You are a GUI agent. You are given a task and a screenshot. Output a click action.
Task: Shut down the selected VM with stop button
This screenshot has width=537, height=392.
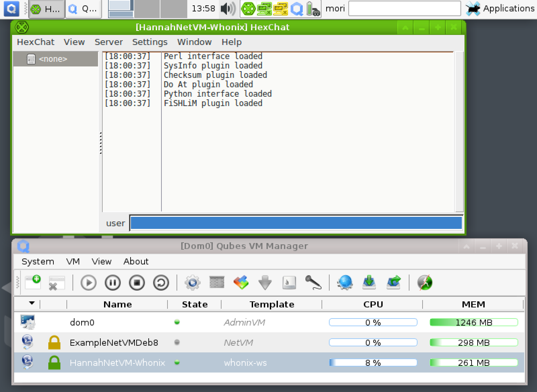pos(137,283)
